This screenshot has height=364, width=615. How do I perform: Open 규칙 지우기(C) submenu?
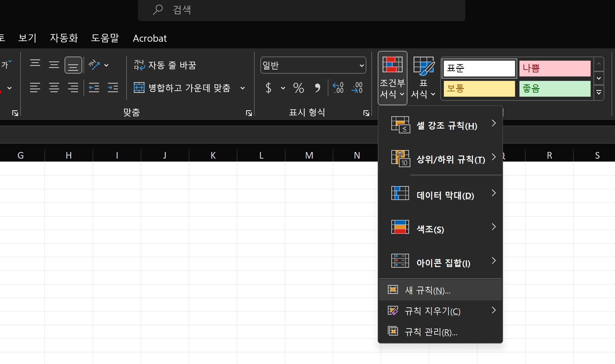(440, 311)
